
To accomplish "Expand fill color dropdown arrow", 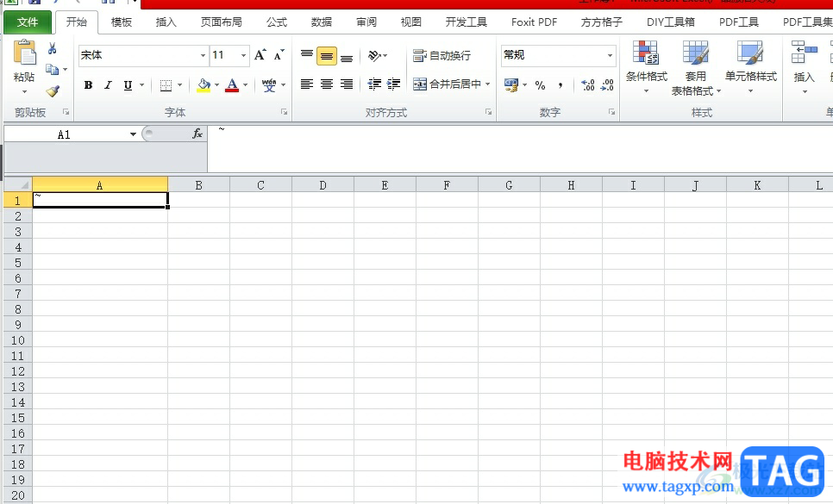I will tap(216, 85).
